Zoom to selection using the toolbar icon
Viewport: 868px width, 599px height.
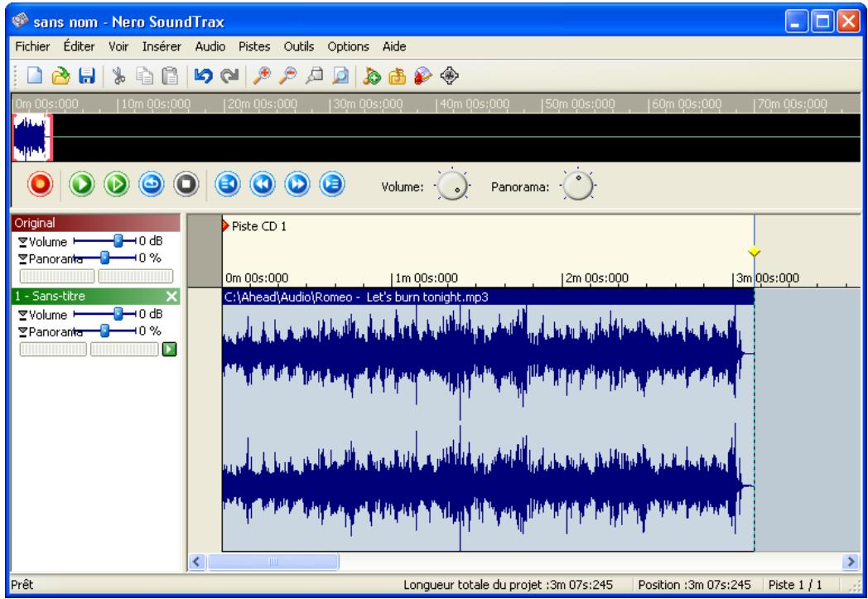314,76
